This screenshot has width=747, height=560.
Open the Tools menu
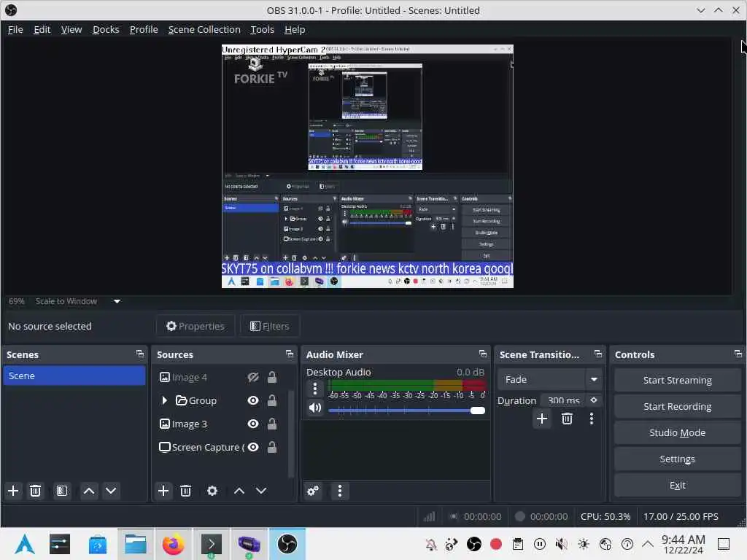click(x=263, y=29)
